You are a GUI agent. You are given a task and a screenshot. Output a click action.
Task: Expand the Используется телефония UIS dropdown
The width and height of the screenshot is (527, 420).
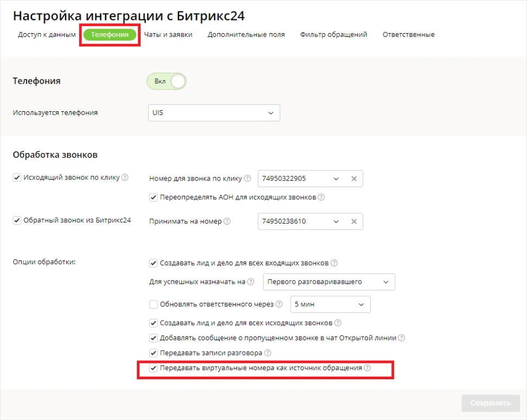coord(214,113)
